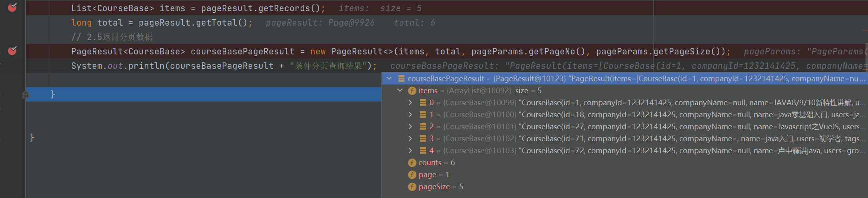Select row id=1 JAVA8/9/10新特性讲解
Viewport: 868px width, 198px height.
[x=625, y=102]
